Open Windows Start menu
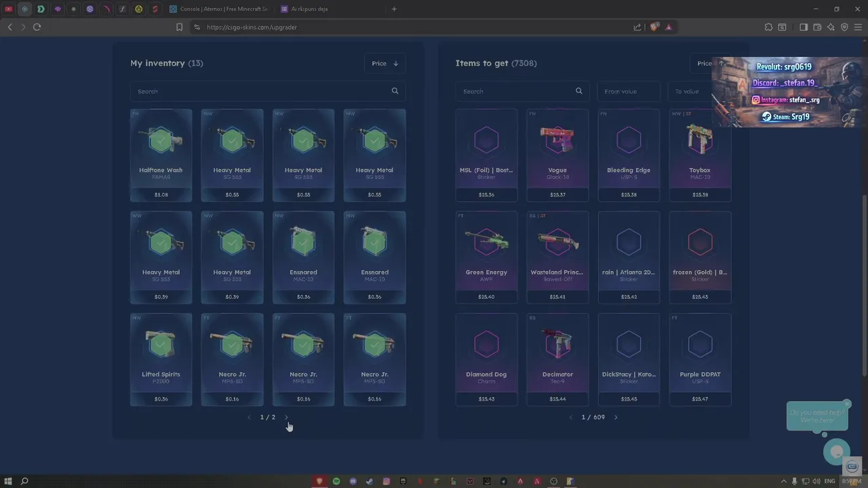The height and width of the screenshot is (488, 868). (x=7, y=481)
